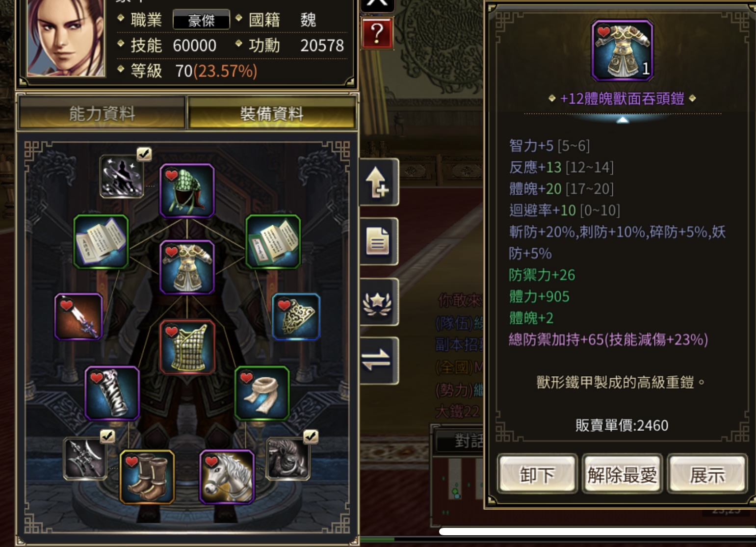Screen dimensions: 756x547
Task: Switch to the 裝備資料 tab
Action: pyautogui.click(x=271, y=113)
